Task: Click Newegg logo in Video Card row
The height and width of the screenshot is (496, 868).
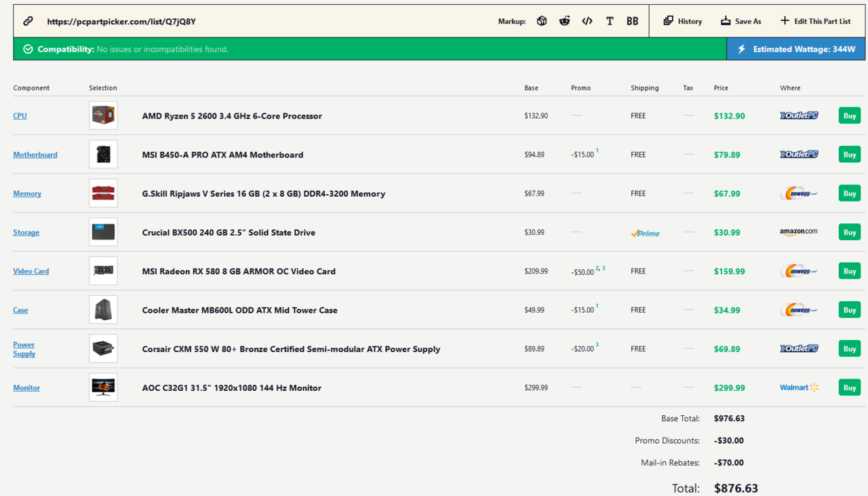Action: coord(799,271)
